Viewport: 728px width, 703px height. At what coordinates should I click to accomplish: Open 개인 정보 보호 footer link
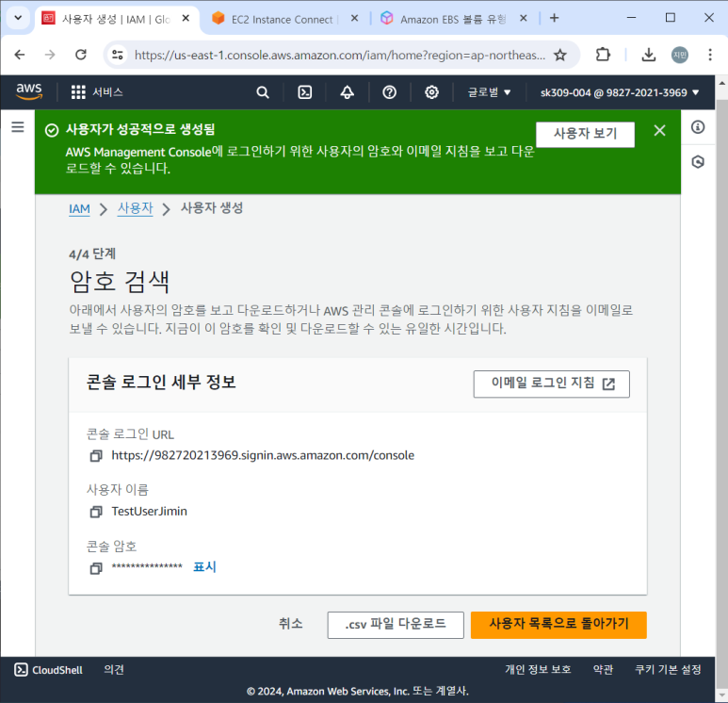(x=538, y=669)
